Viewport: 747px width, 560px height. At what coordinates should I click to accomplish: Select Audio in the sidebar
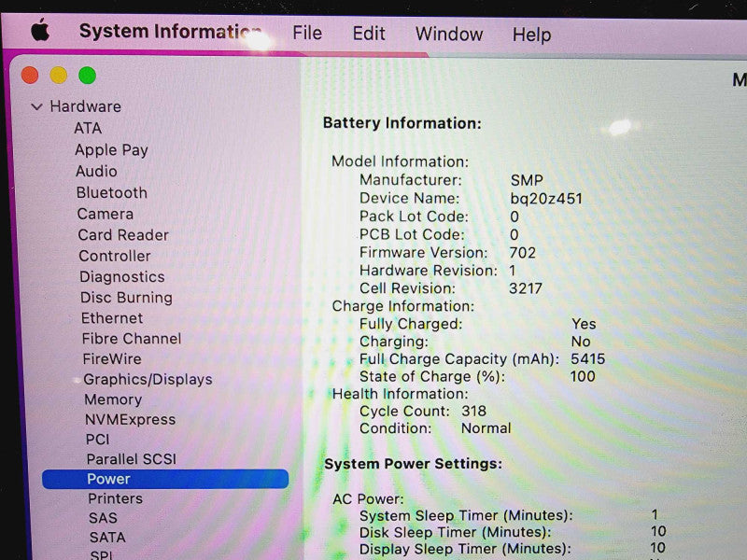(96, 172)
